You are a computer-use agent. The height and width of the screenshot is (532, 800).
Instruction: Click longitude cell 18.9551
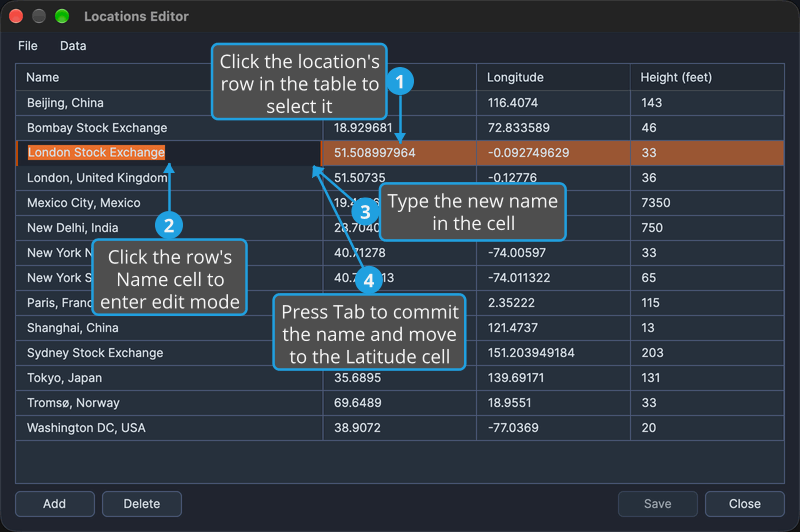[x=554, y=403]
